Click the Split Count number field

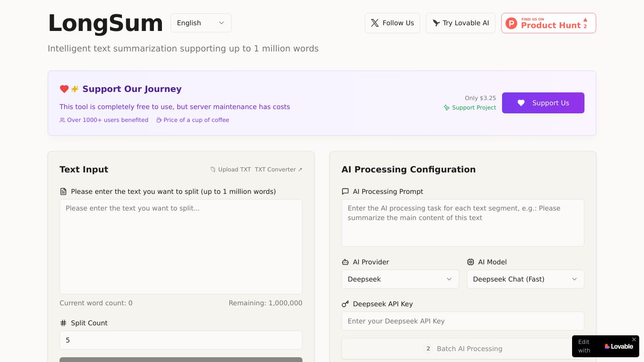click(181, 340)
